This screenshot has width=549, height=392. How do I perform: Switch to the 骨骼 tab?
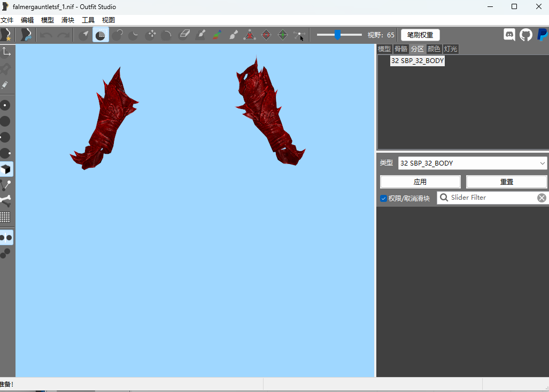tap(401, 49)
